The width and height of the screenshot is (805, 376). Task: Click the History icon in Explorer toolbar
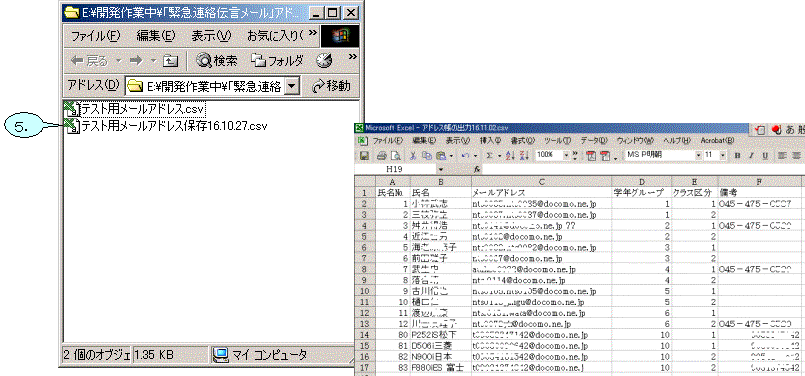point(324,61)
